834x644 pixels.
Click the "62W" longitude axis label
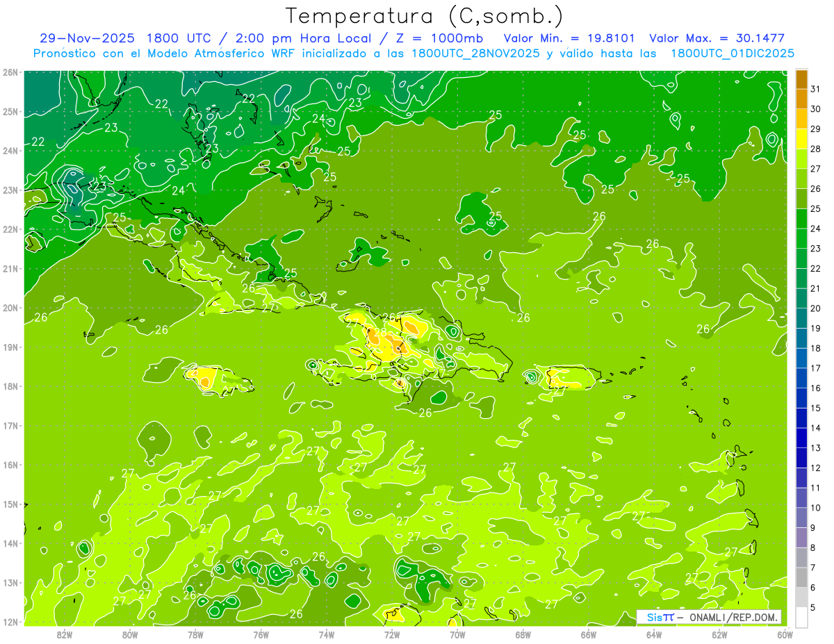point(719,634)
